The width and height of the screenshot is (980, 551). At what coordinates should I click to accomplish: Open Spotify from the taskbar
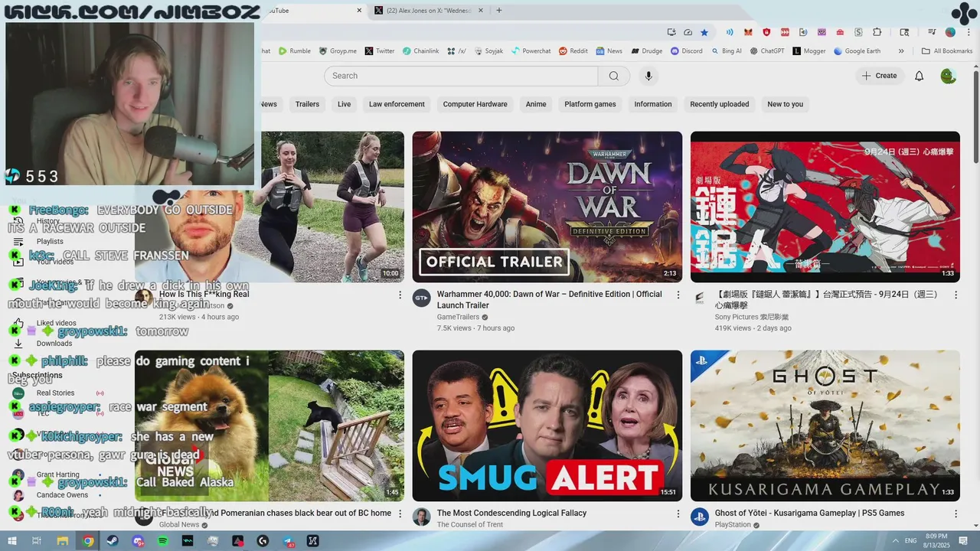coord(162,541)
